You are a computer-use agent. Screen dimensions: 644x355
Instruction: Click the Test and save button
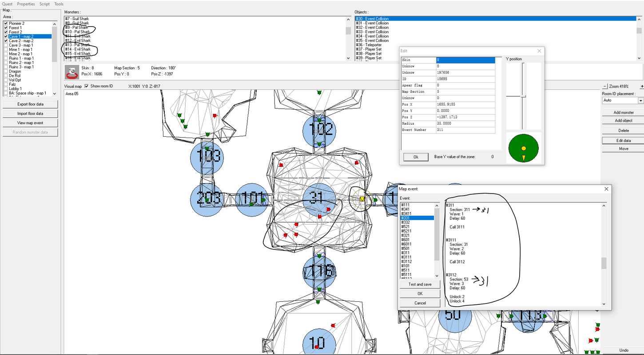coord(420,284)
